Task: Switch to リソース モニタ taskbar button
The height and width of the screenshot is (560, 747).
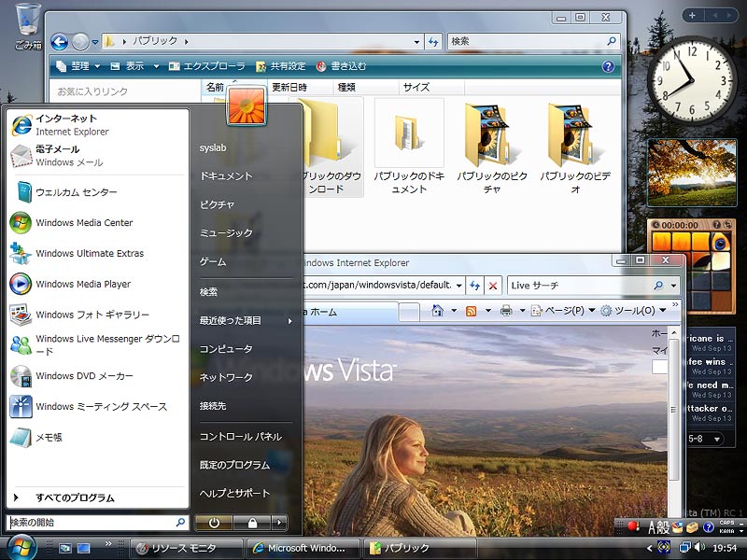Action: [x=186, y=548]
